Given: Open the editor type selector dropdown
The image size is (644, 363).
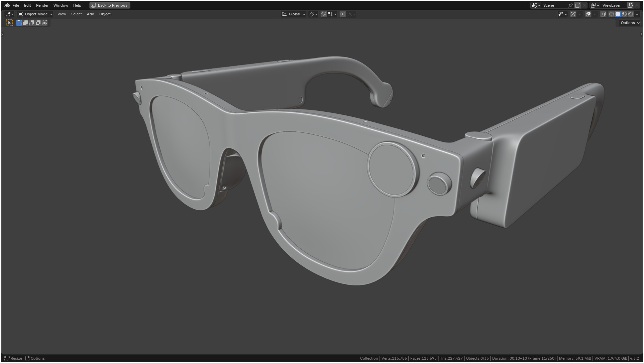Looking at the screenshot, I should tap(9, 14).
